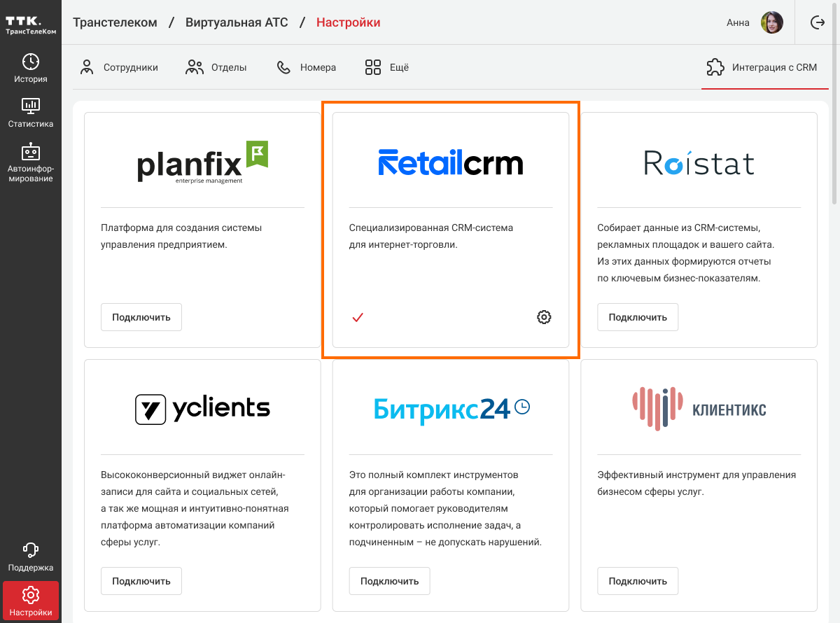This screenshot has width=840, height=623.
Task: Connect the Roistat integration
Action: 637,317
